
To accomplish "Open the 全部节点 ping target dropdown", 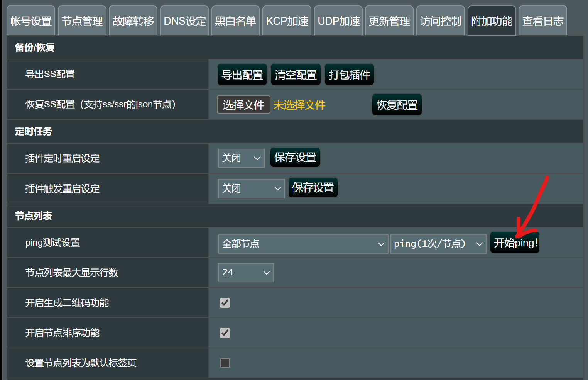I will pos(303,244).
